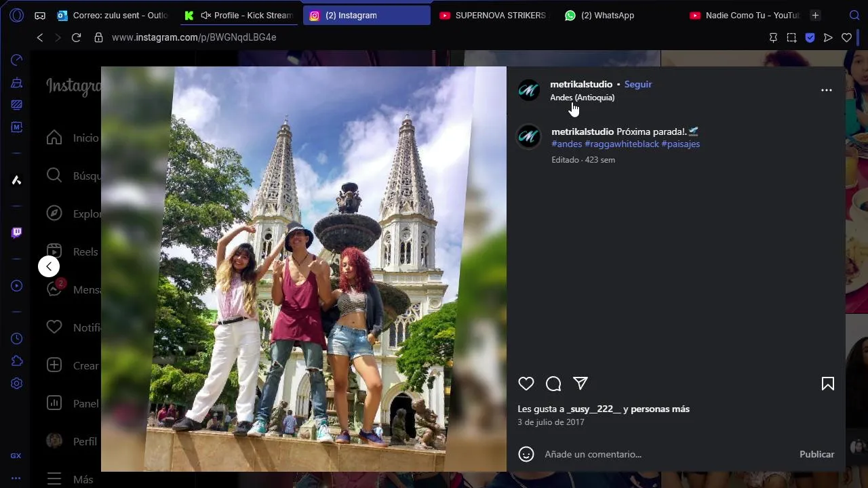Save the post with the bookmark icon
The height and width of the screenshot is (488, 868).
[827, 384]
